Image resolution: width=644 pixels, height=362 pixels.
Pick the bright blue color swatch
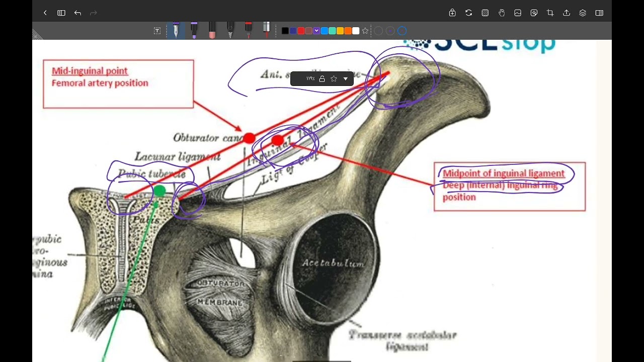[x=325, y=31]
